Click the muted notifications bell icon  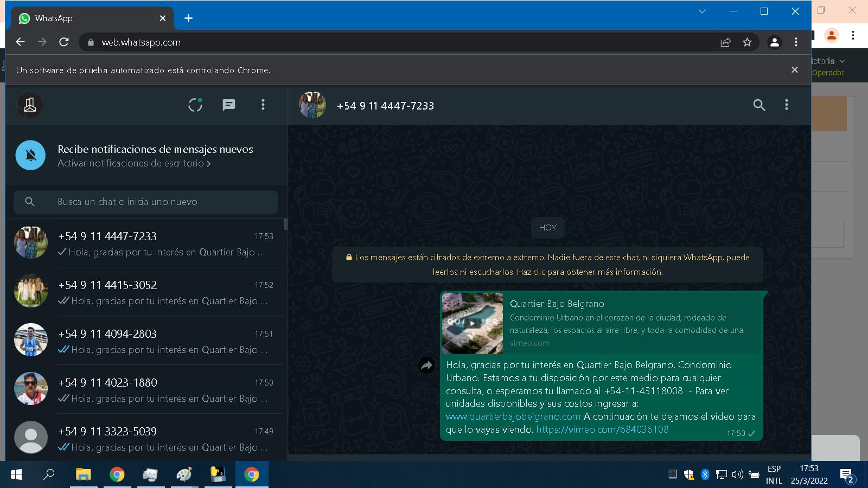click(x=31, y=155)
